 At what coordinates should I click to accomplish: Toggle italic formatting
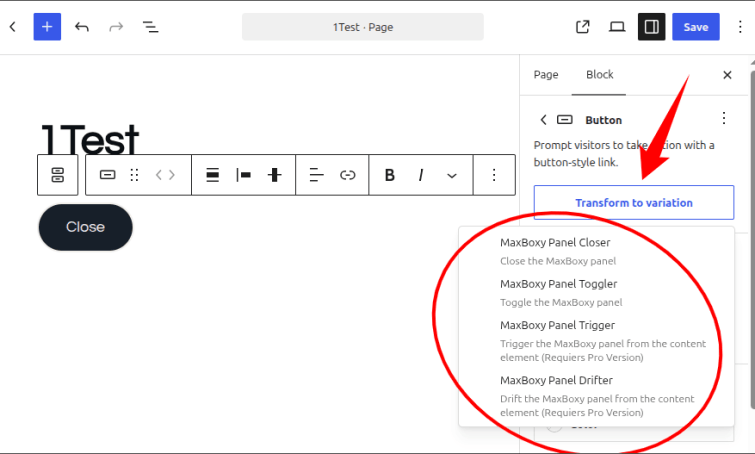[x=421, y=175]
